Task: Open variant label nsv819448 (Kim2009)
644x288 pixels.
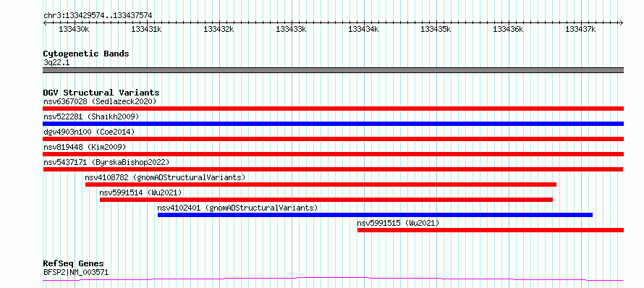Action: pos(85,147)
